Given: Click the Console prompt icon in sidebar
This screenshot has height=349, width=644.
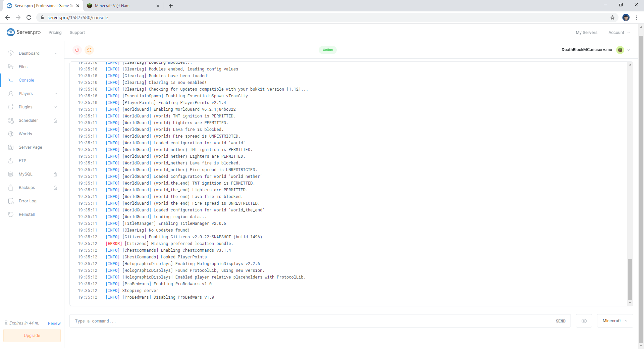Looking at the screenshot, I should pyautogui.click(x=11, y=80).
